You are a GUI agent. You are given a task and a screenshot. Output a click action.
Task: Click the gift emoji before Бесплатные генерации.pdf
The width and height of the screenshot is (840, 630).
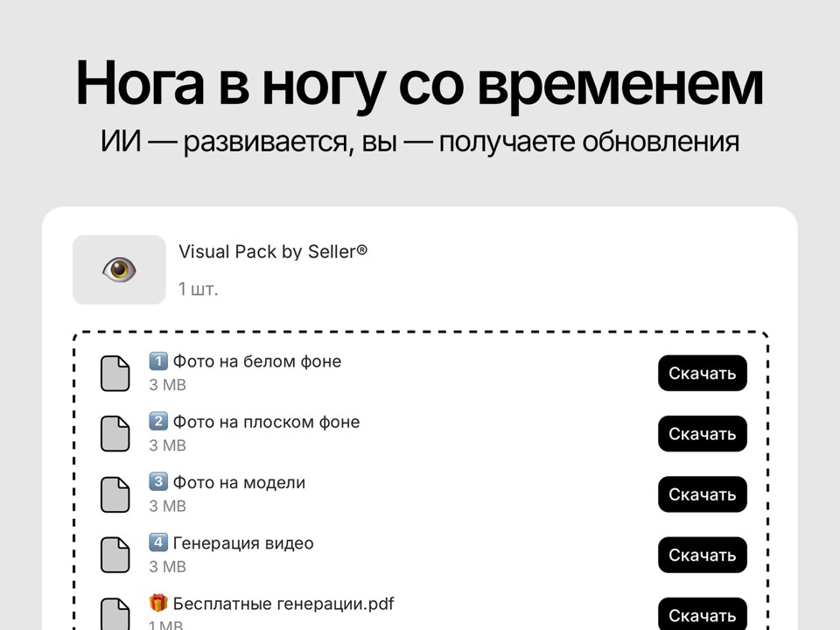[158, 604]
